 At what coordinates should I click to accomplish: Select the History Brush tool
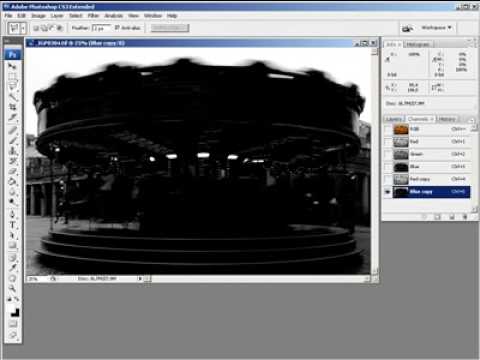point(13,161)
